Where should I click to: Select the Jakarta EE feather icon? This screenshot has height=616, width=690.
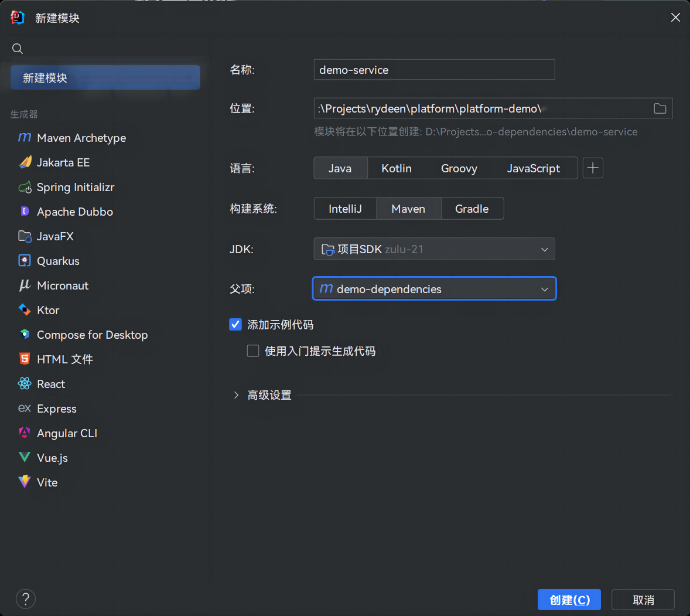click(25, 162)
